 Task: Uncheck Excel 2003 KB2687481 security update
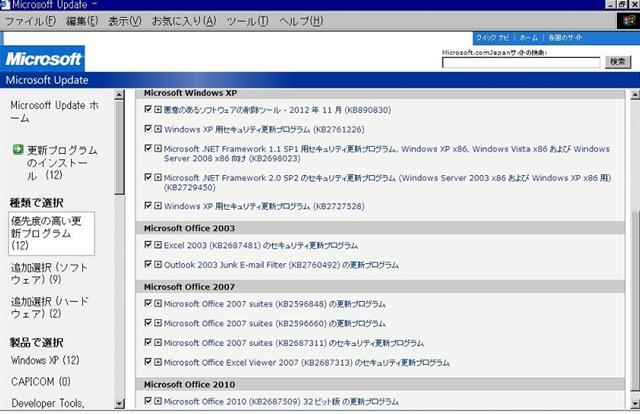148,245
